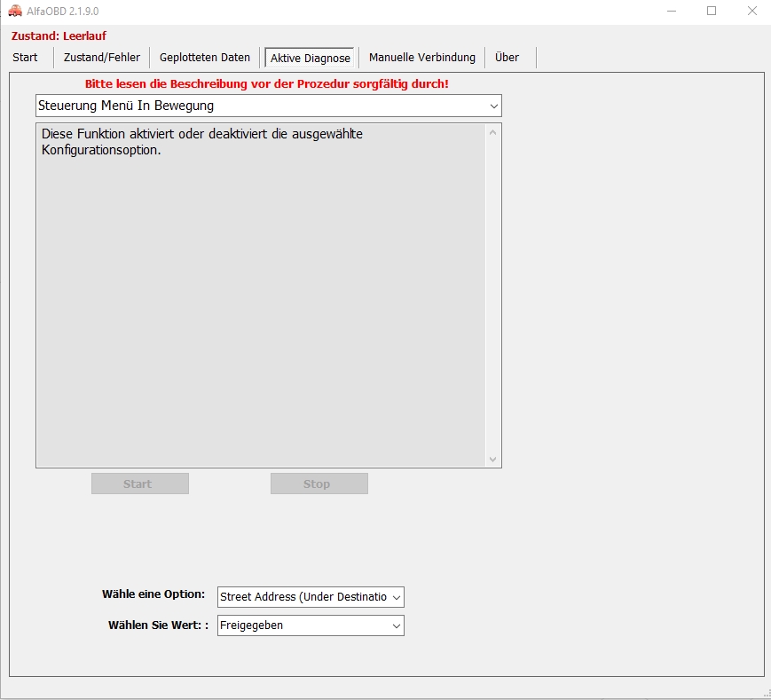The image size is (771, 700).
Task: Minimize the AlfaOBD window
Action: click(x=671, y=11)
